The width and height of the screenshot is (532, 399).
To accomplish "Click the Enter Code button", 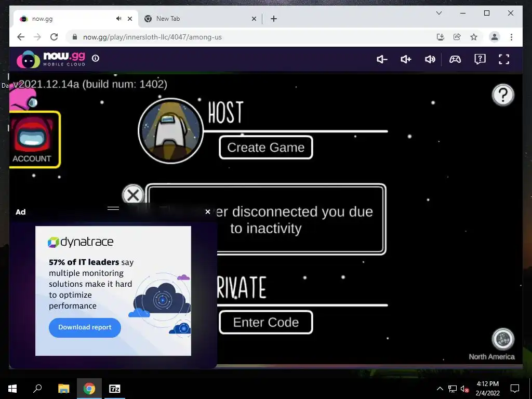I will coord(265,322).
